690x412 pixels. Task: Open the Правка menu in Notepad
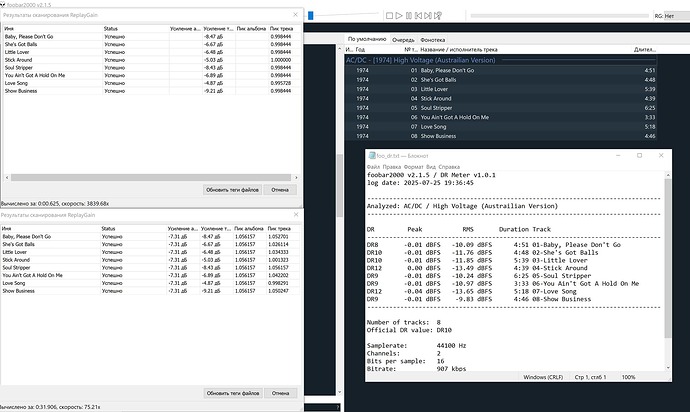coord(392,167)
